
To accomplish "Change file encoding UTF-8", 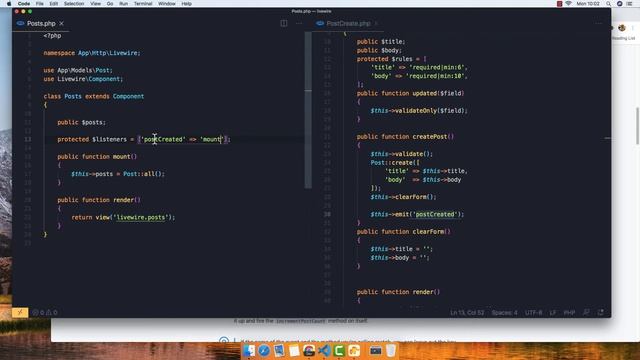I will pos(533,313).
